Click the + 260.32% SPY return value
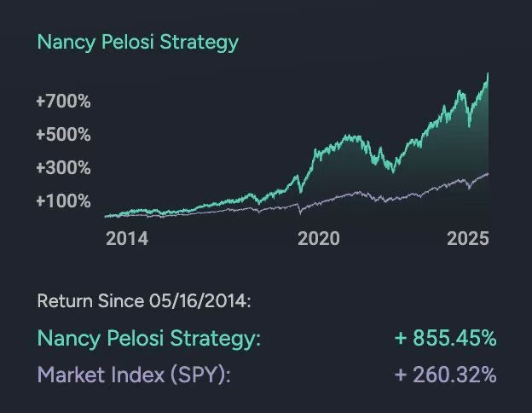The height and width of the screenshot is (413, 532). pos(445,374)
